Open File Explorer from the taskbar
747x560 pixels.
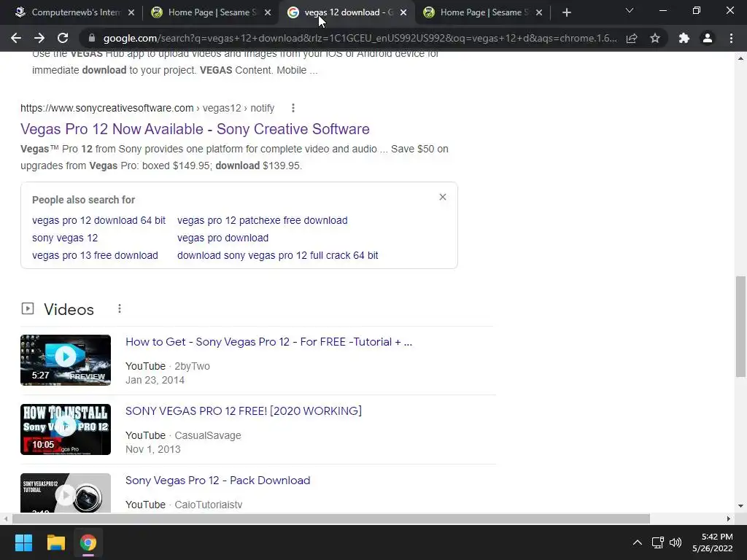click(x=55, y=542)
